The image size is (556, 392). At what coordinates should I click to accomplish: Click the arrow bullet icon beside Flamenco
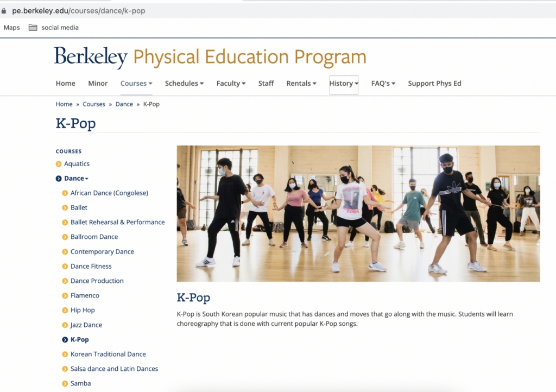(65, 296)
